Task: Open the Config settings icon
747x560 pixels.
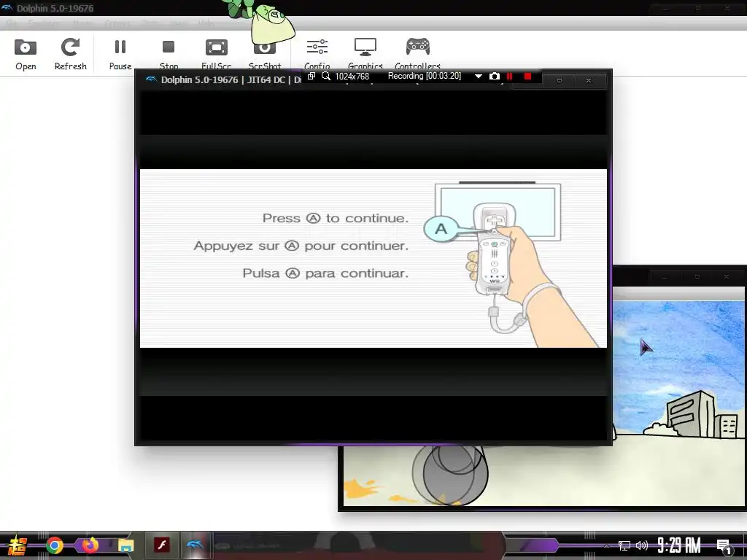Action: pos(317,54)
